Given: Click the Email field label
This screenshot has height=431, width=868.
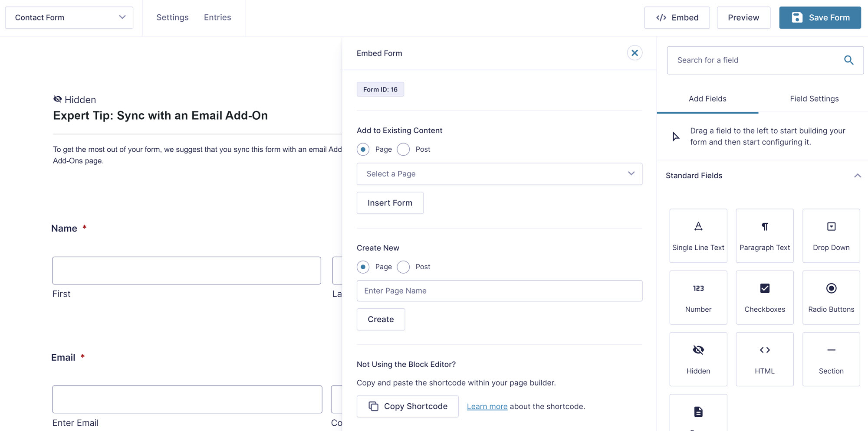Looking at the screenshot, I should pos(63,358).
